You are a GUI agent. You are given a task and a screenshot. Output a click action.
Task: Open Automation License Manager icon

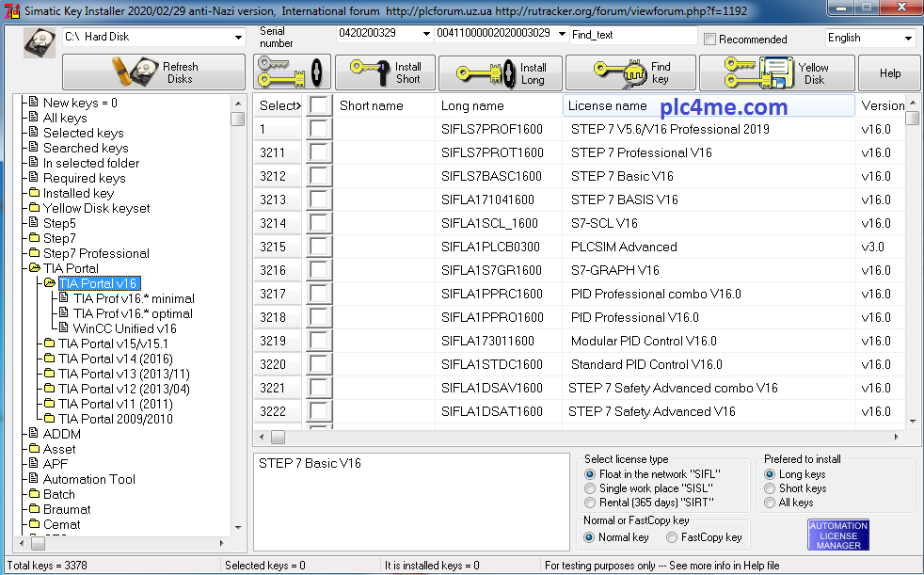(x=838, y=535)
